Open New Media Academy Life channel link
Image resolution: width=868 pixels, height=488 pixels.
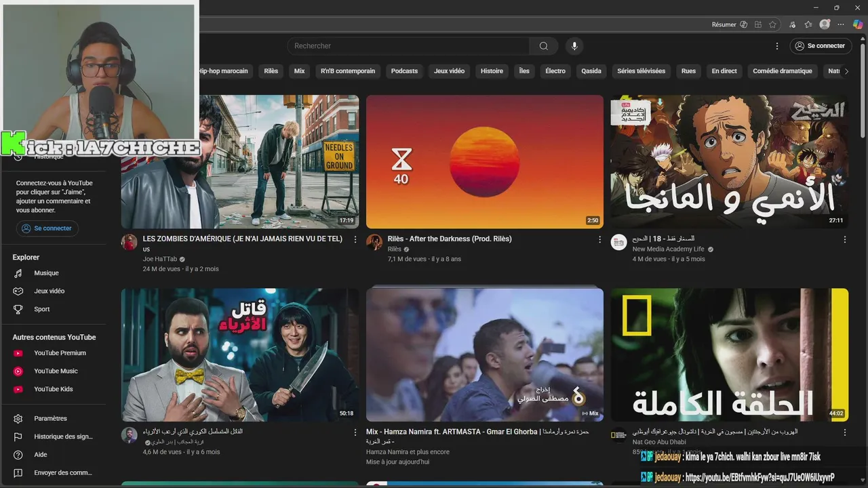(x=669, y=249)
